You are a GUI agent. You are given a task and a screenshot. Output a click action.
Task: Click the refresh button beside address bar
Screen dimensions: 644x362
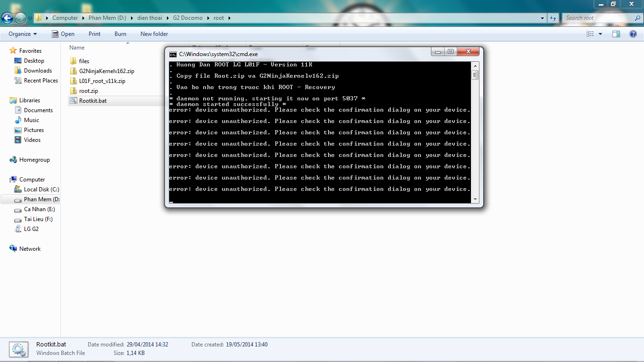(553, 18)
